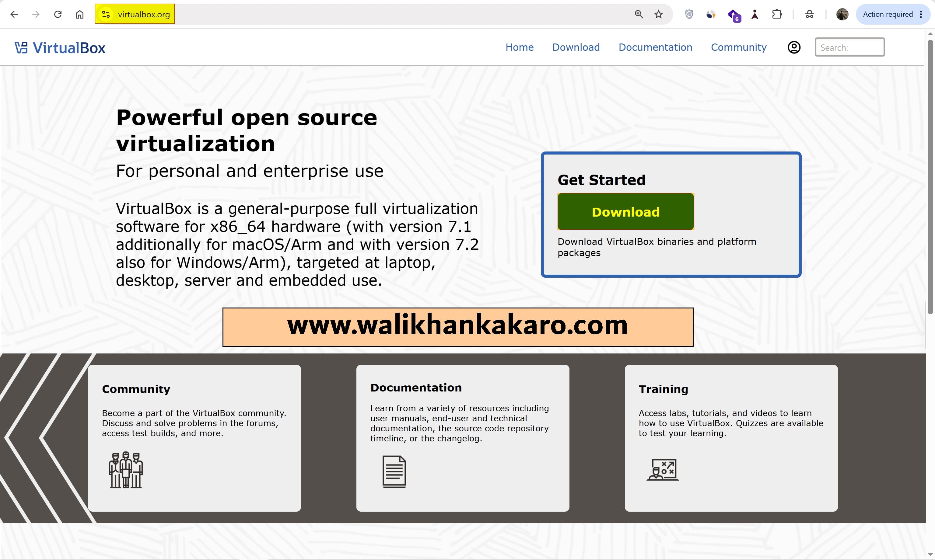The width and height of the screenshot is (935, 560).
Task: Click 'Download VirtualBox binaries and platform packages' text
Action: 657,247
